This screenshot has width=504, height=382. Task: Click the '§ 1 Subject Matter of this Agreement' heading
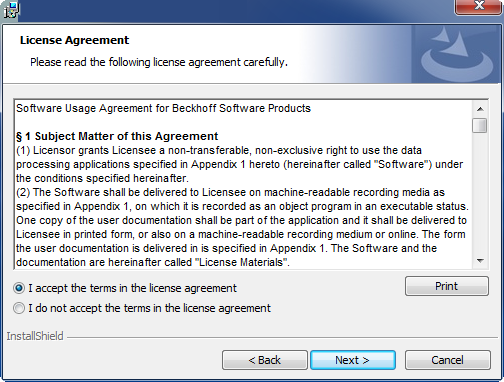tap(117, 136)
